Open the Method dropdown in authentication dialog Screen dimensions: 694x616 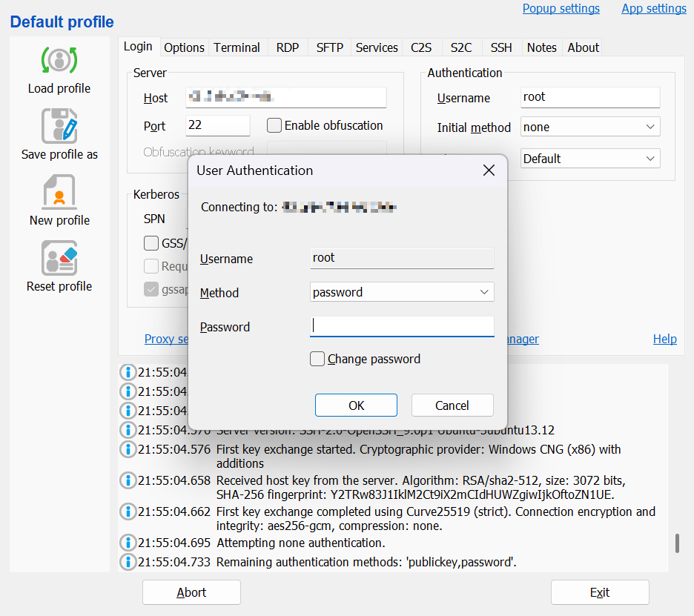pos(402,292)
